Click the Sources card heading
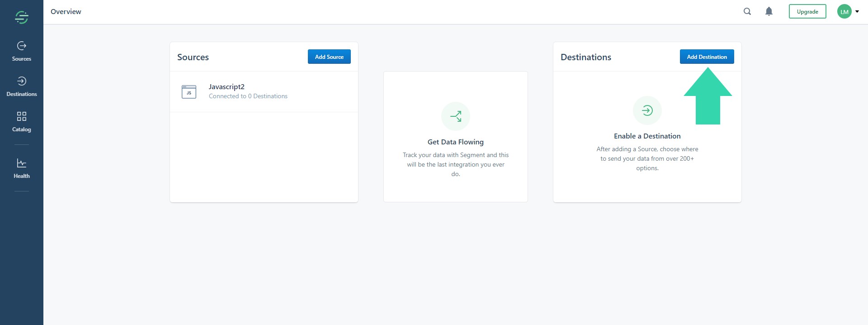Screen dimensions: 868x325 [193, 57]
